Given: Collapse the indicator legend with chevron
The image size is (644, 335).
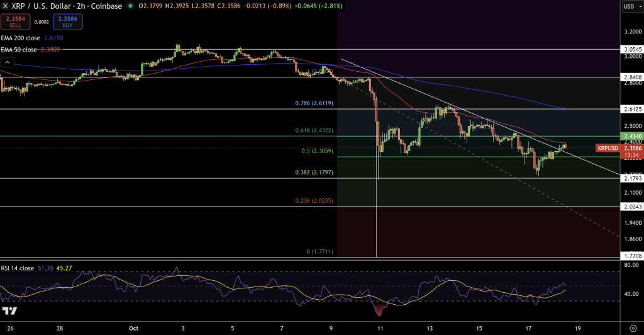Looking at the screenshot, I should click(x=8, y=62).
